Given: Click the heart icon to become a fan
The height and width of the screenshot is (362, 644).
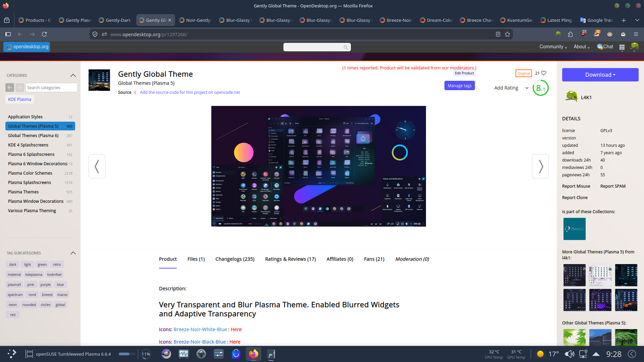Looking at the screenshot, I should (544, 73).
